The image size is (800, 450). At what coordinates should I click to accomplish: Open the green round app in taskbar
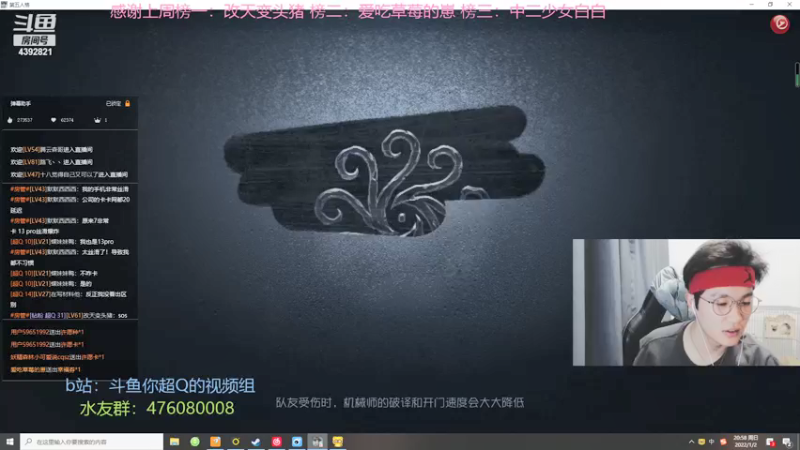[x=195, y=442]
